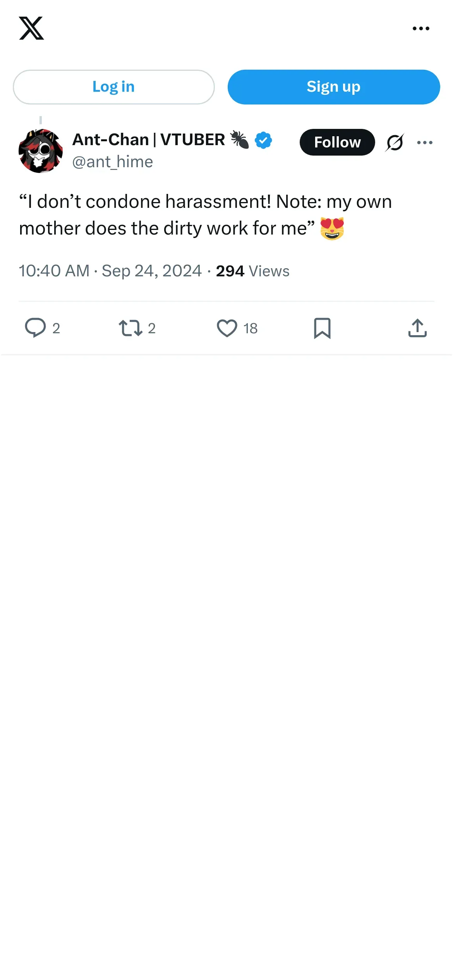This screenshot has height=980, width=453.
Task: Click the blue verified badge
Action: (263, 140)
